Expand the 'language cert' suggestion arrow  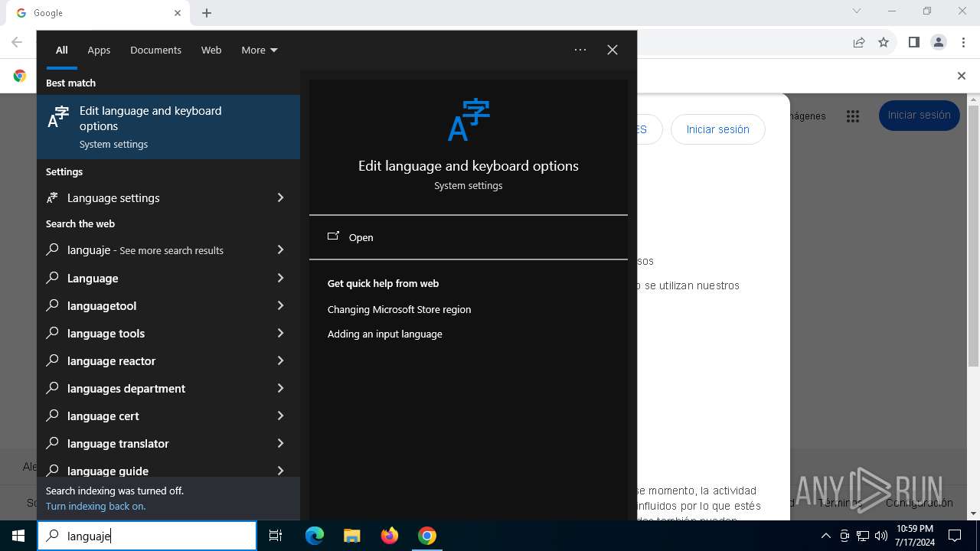tap(280, 416)
